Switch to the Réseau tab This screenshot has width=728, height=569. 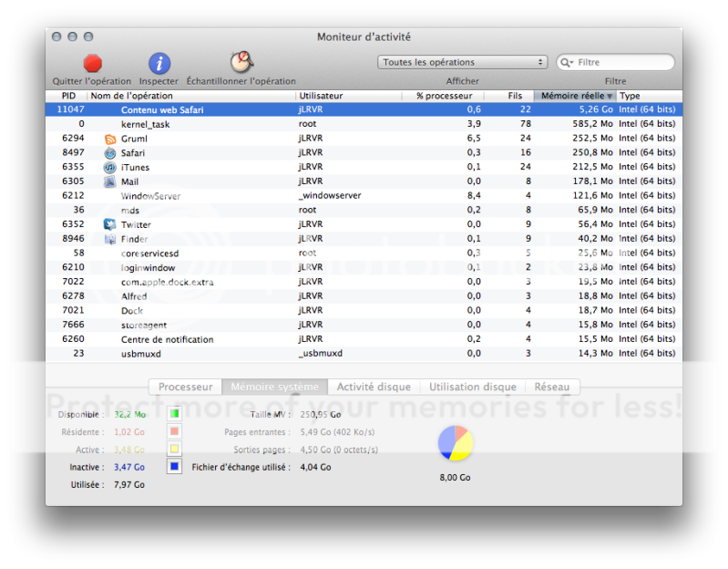(x=552, y=387)
